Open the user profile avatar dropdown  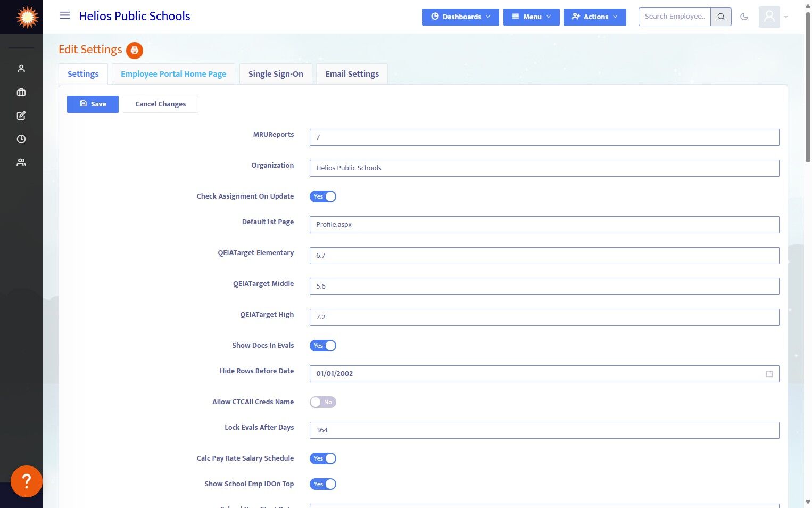(773, 17)
